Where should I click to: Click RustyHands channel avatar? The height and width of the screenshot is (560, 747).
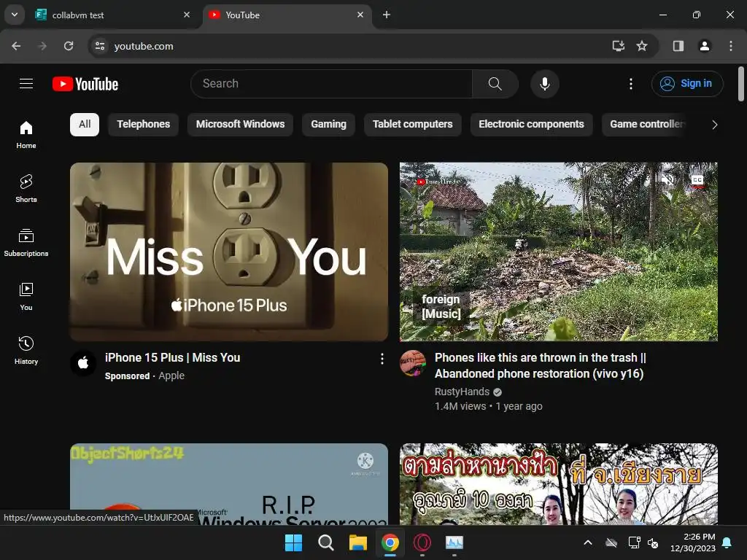413,363
